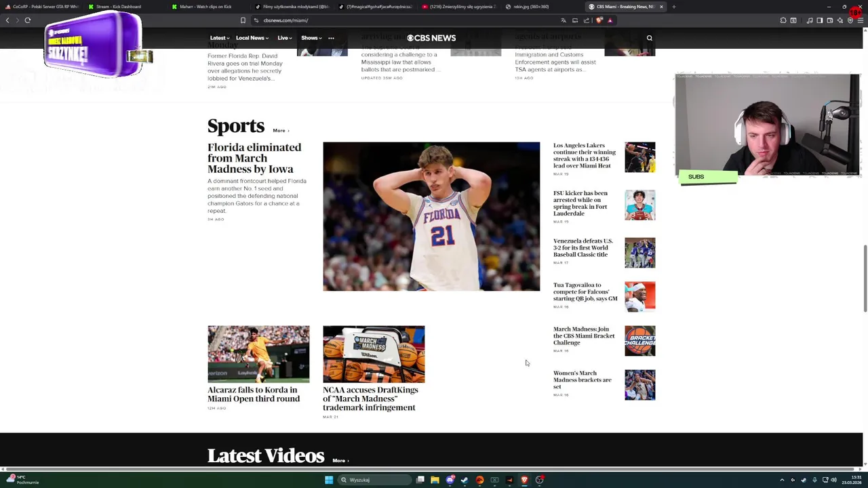Open the browser hamburger main menu

[x=861, y=20]
